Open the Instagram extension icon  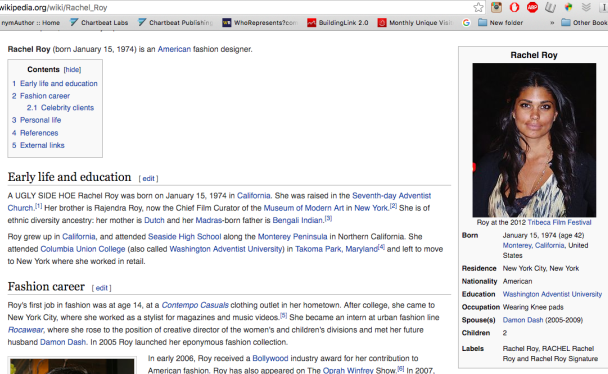tap(496, 7)
